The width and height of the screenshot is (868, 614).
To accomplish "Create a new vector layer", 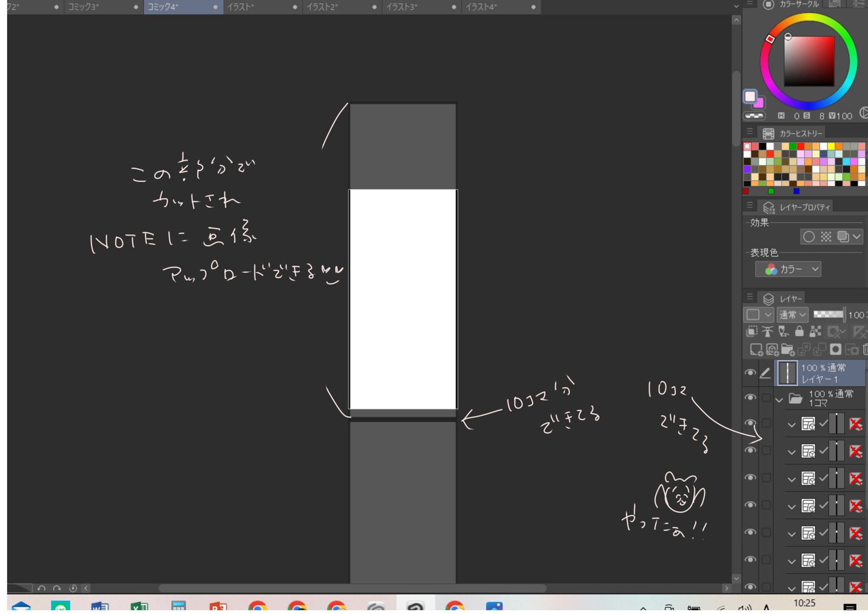I will 772,349.
